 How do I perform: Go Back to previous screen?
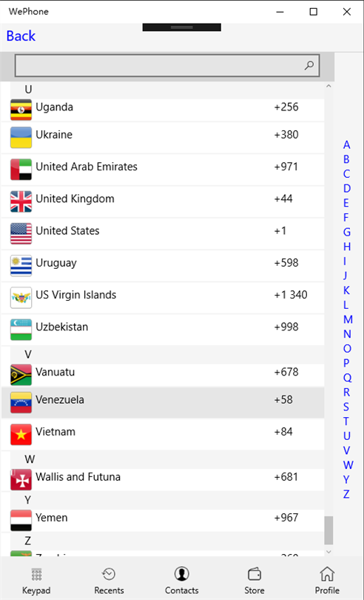tap(21, 36)
